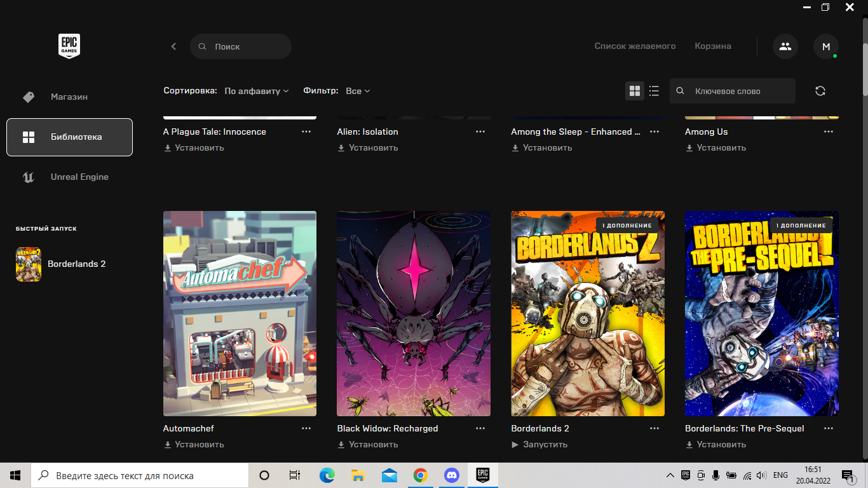Open the Black Widow: Recharged cover art

tap(414, 313)
